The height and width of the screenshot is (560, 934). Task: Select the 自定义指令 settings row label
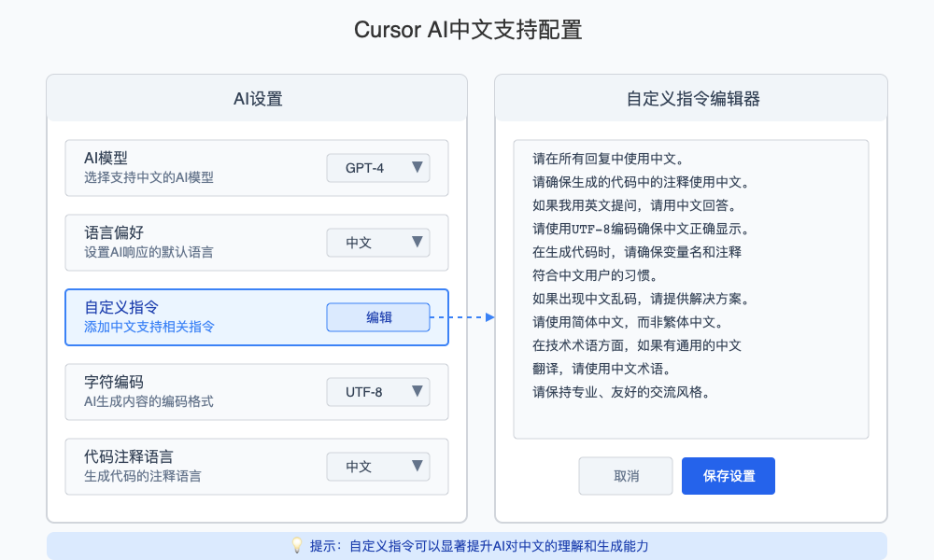click(121, 308)
